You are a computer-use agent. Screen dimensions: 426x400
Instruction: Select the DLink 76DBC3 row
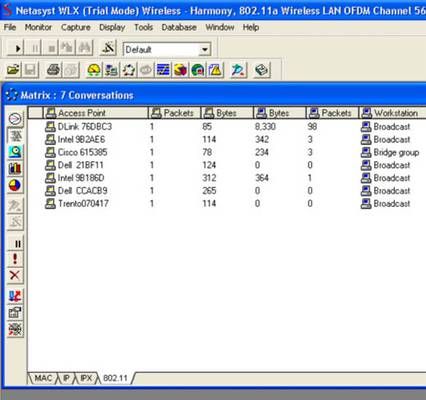227,127
